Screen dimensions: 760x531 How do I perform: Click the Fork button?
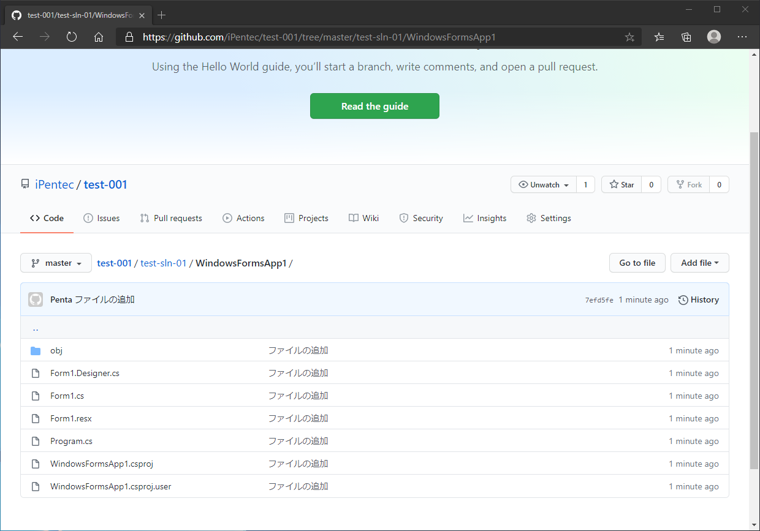pos(688,185)
